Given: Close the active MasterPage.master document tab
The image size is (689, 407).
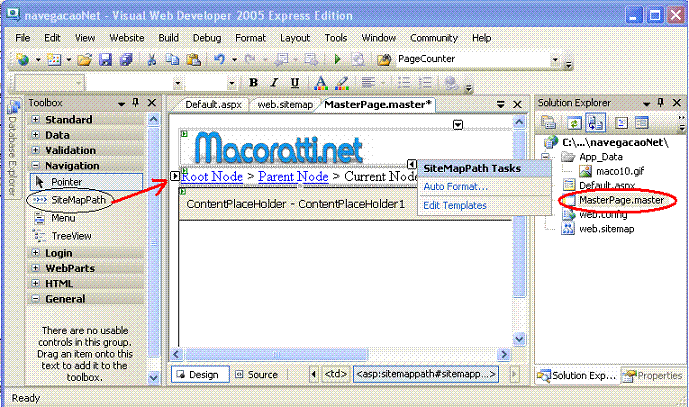Looking at the screenshot, I should (x=517, y=105).
